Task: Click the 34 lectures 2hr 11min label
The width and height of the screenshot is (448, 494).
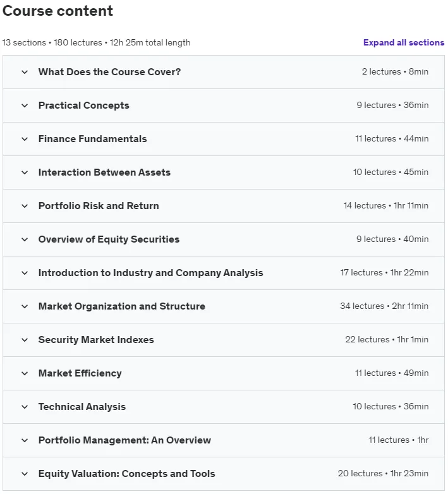Action: click(x=384, y=306)
